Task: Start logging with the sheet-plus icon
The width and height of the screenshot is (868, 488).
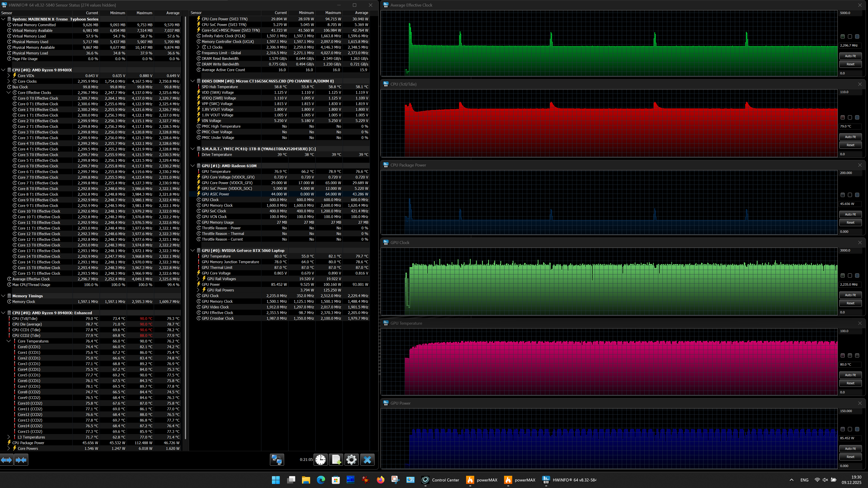Action: click(x=336, y=460)
